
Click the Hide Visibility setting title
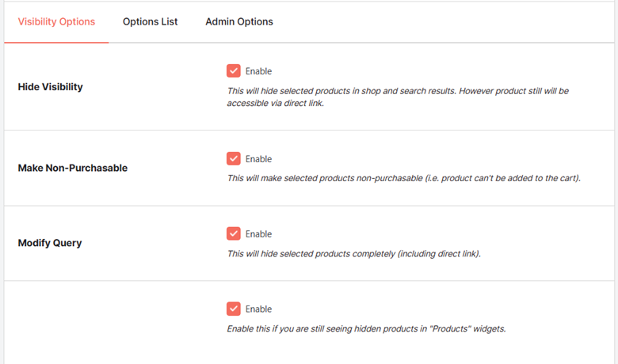click(x=50, y=87)
